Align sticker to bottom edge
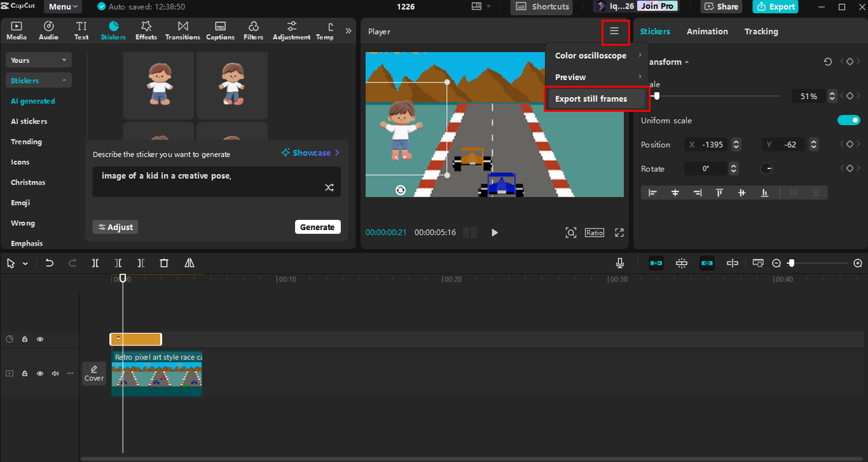Screen dimensions: 868x462 tap(764, 193)
